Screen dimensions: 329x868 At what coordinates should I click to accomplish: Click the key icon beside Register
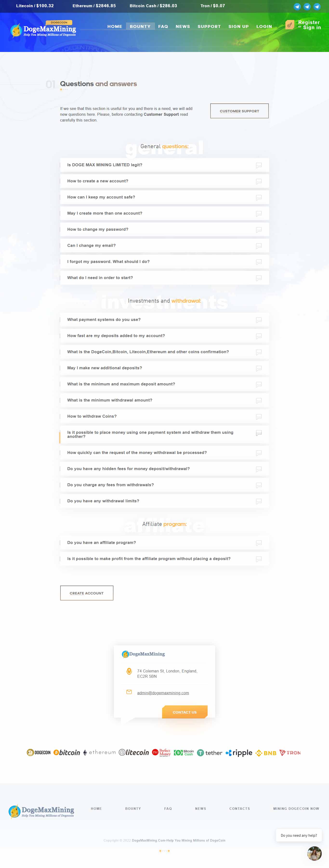coord(290,25)
